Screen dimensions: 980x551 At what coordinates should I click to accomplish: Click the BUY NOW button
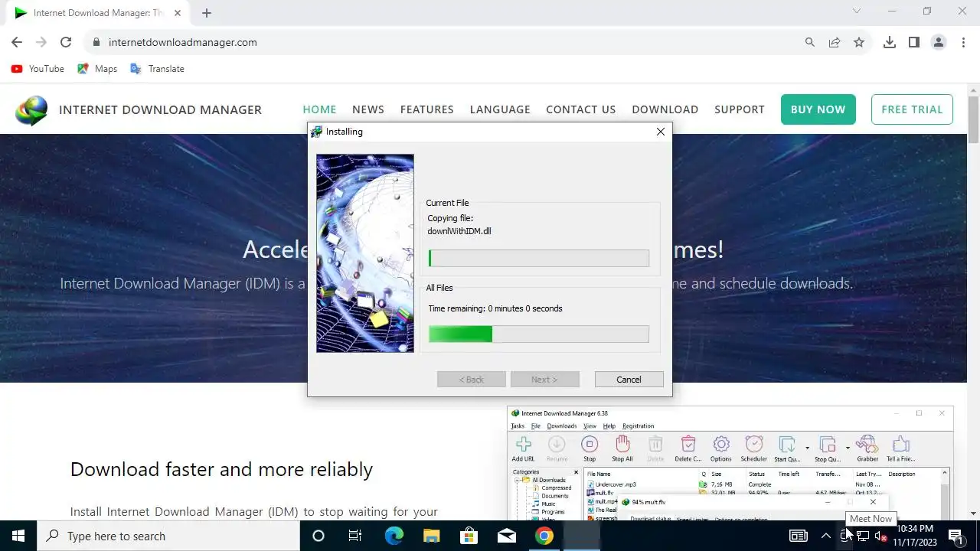(x=818, y=109)
